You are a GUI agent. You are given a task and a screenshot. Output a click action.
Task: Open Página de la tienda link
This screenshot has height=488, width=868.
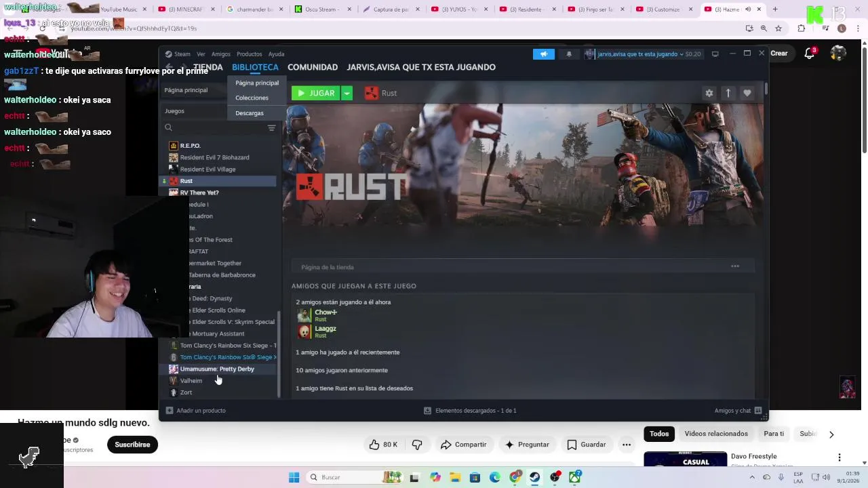(x=327, y=267)
